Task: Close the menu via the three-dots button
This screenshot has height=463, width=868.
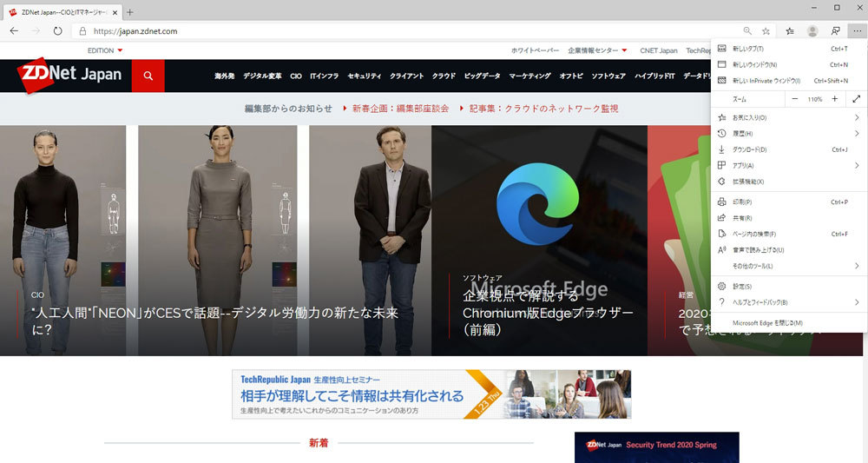Action: click(x=857, y=31)
